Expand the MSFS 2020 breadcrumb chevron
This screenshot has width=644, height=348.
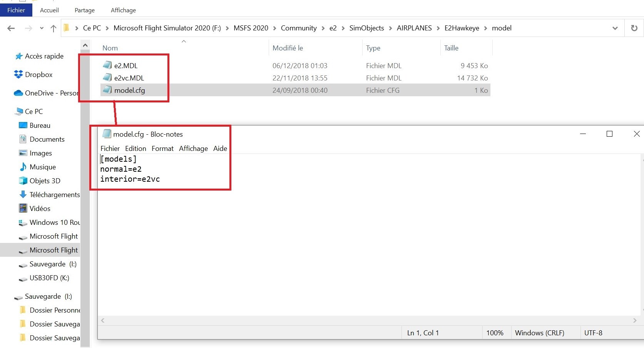274,28
